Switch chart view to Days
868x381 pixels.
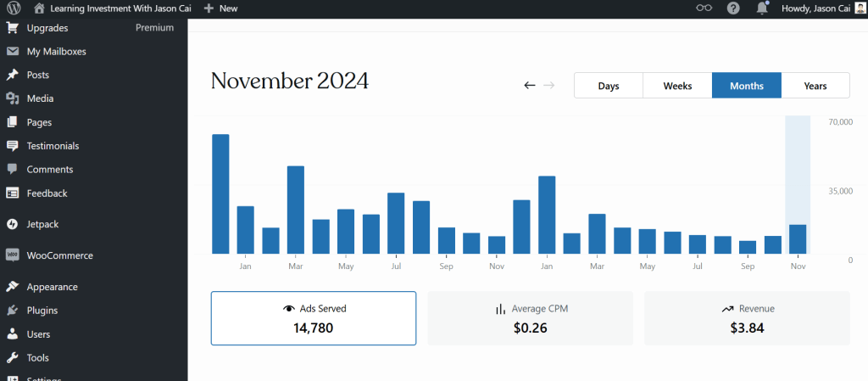pos(609,86)
